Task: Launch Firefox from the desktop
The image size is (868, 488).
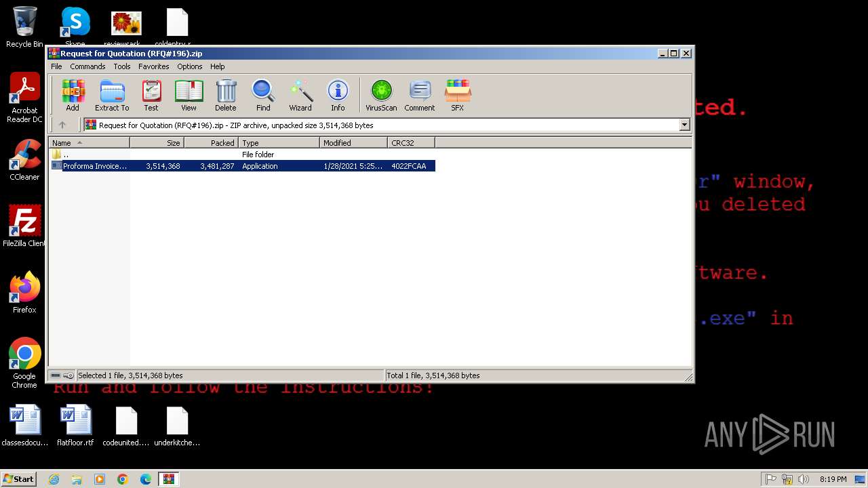Action: 24,293
